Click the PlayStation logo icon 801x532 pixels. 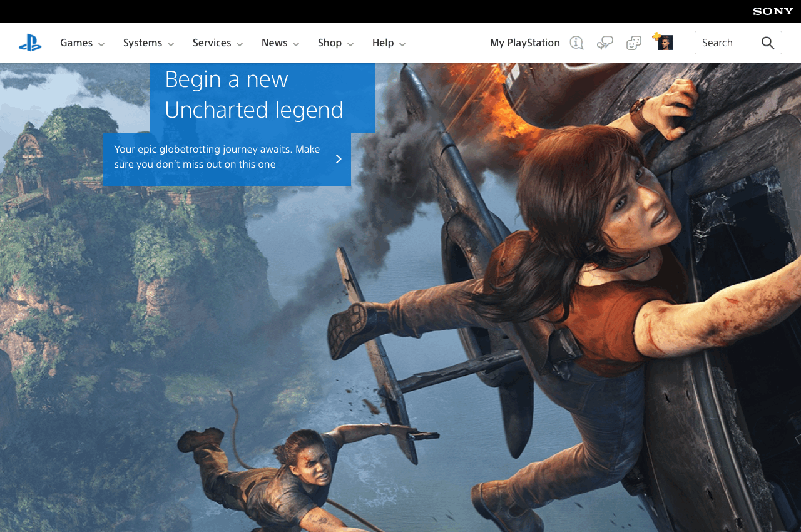point(30,43)
